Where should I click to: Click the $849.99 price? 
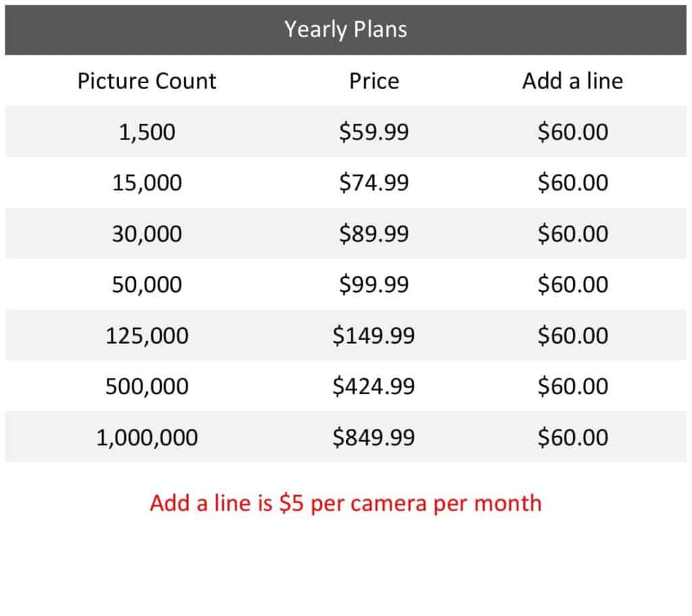(374, 437)
